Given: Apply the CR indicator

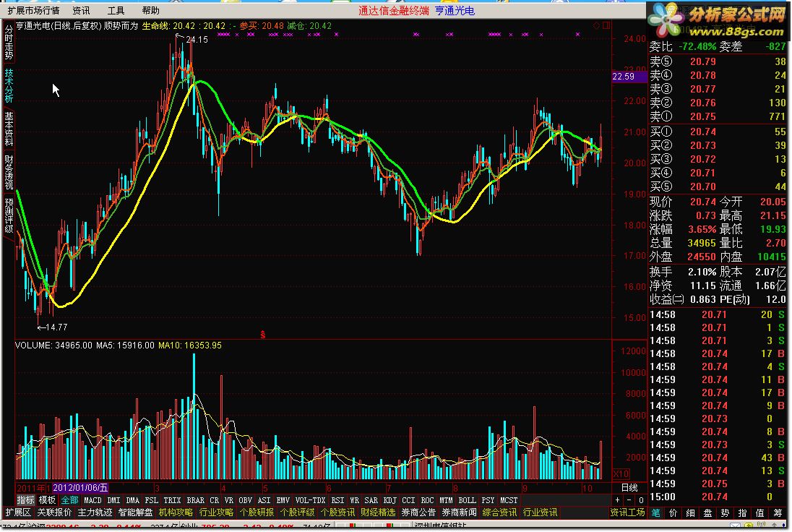Looking at the screenshot, I should [x=214, y=500].
